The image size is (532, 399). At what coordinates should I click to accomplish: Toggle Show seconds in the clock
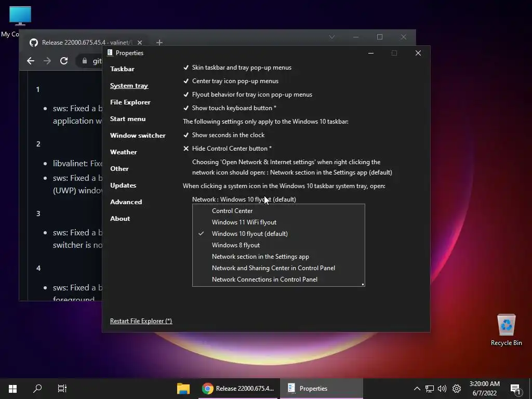coord(224,135)
